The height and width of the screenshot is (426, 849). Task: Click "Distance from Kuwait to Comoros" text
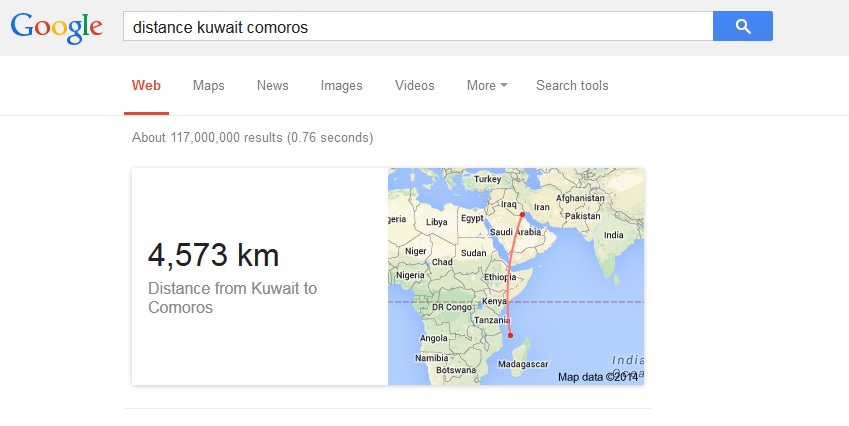(232, 298)
